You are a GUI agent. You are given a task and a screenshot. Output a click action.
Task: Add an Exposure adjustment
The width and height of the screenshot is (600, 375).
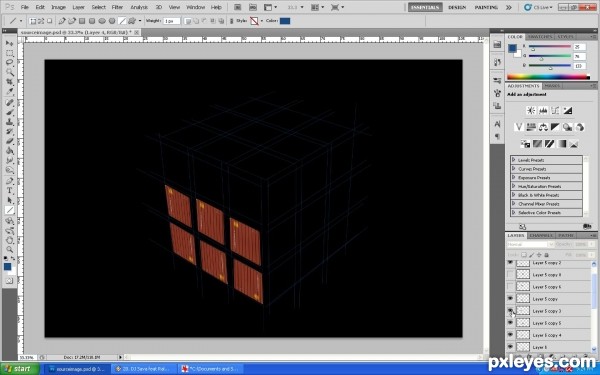tap(567, 111)
